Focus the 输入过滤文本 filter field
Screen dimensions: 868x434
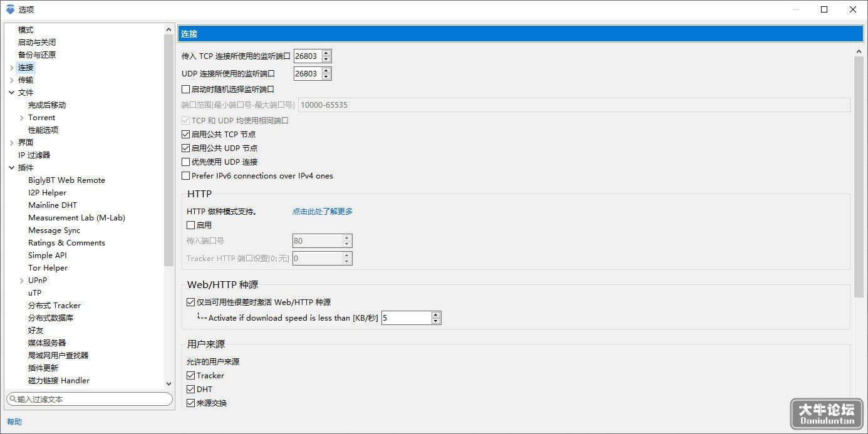(x=90, y=399)
